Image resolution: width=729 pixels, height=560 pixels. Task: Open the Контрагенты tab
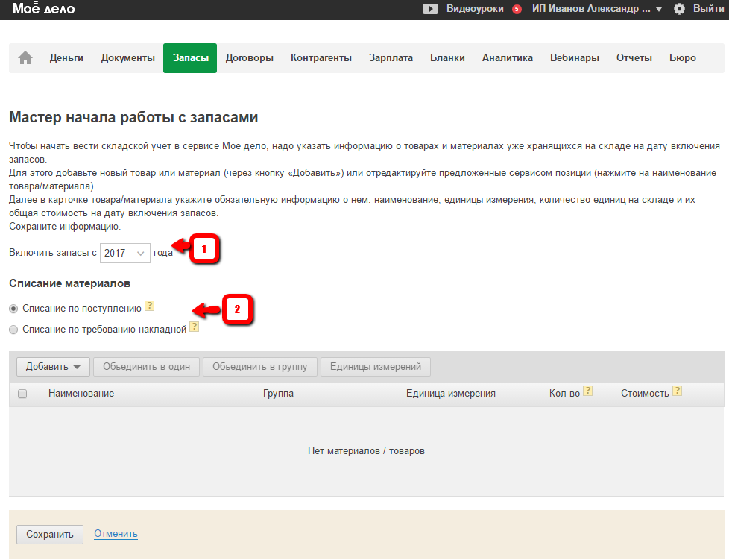point(321,58)
